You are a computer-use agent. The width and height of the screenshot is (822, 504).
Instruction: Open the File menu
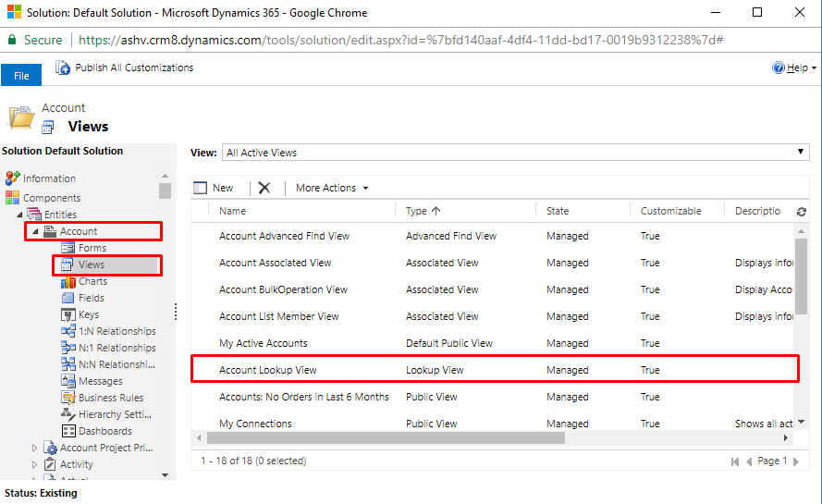click(21, 76)
